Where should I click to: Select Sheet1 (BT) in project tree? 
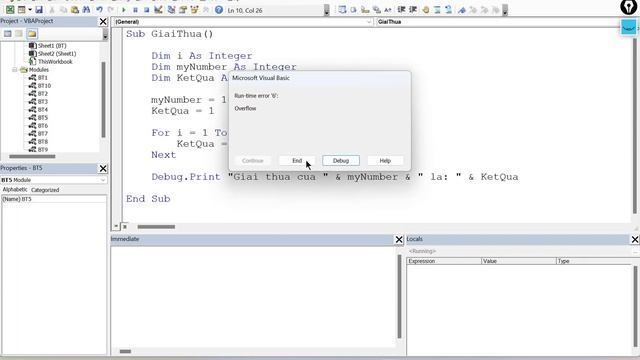click(52, 46)
